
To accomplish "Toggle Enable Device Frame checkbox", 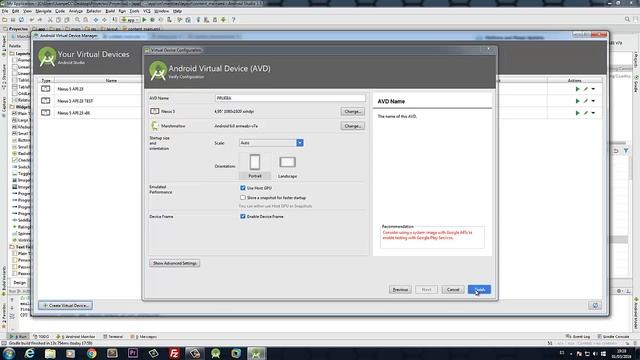I will [x=243, y=216].
